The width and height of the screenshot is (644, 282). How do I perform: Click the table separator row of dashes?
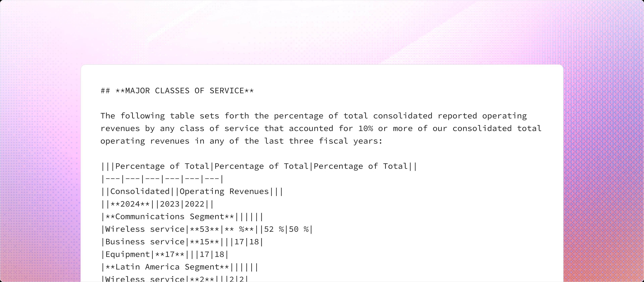click(162, 179)
